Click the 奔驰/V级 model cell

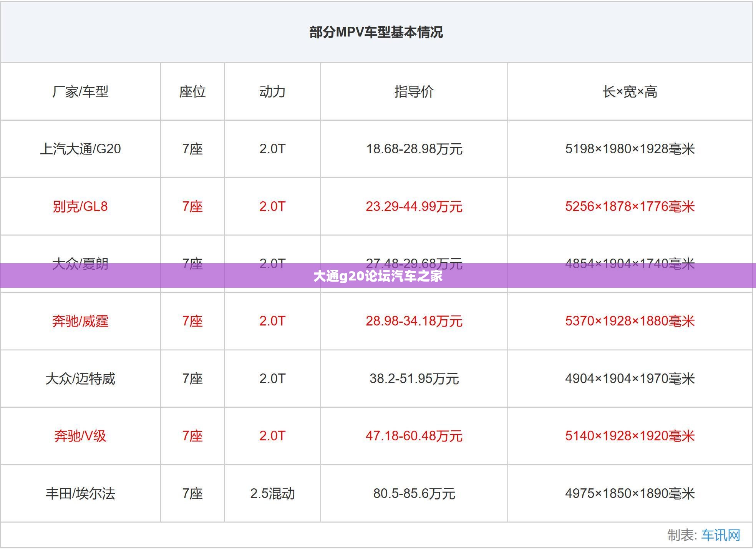pyautogui.click(x=80, y=436)
